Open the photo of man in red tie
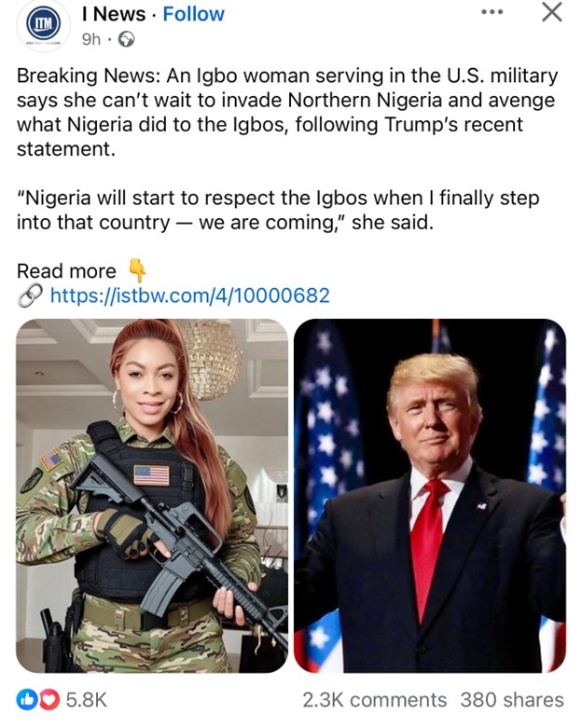The image size is (582, 728). pos(430,495)
